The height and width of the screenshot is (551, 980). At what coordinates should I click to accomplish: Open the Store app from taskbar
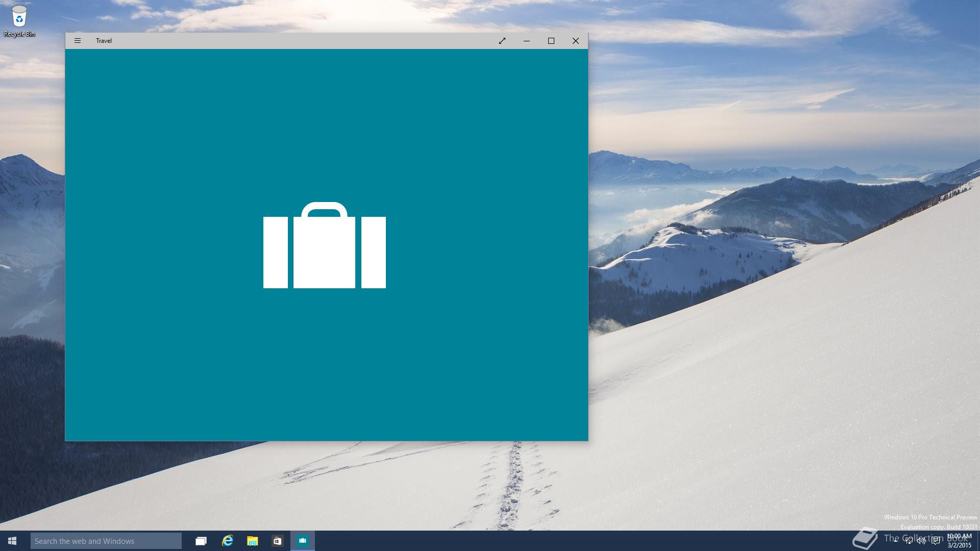277,541
